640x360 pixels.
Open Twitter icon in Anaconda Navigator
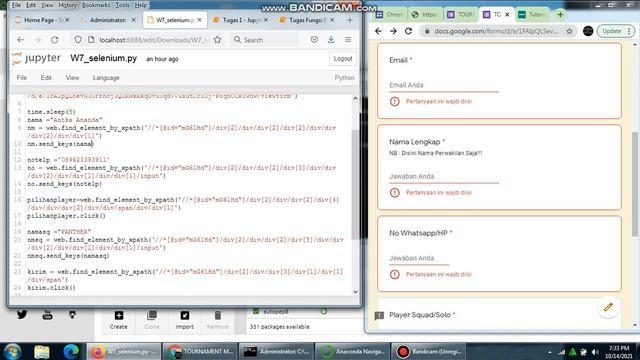22,315
